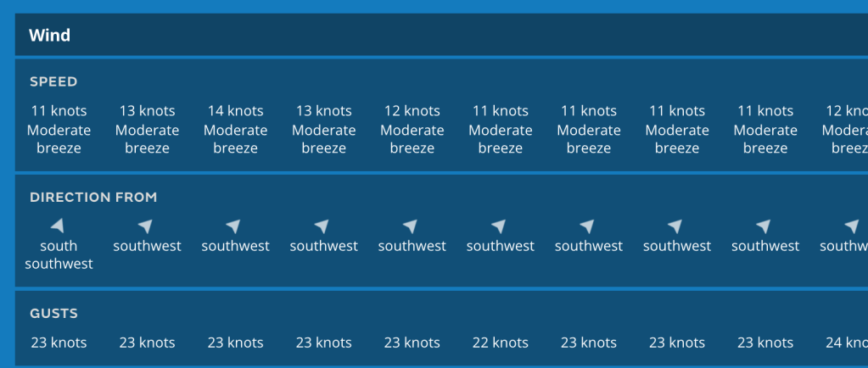Click the SPEED row label
This screenshot has width=868, height=368.
click(53, 82)
